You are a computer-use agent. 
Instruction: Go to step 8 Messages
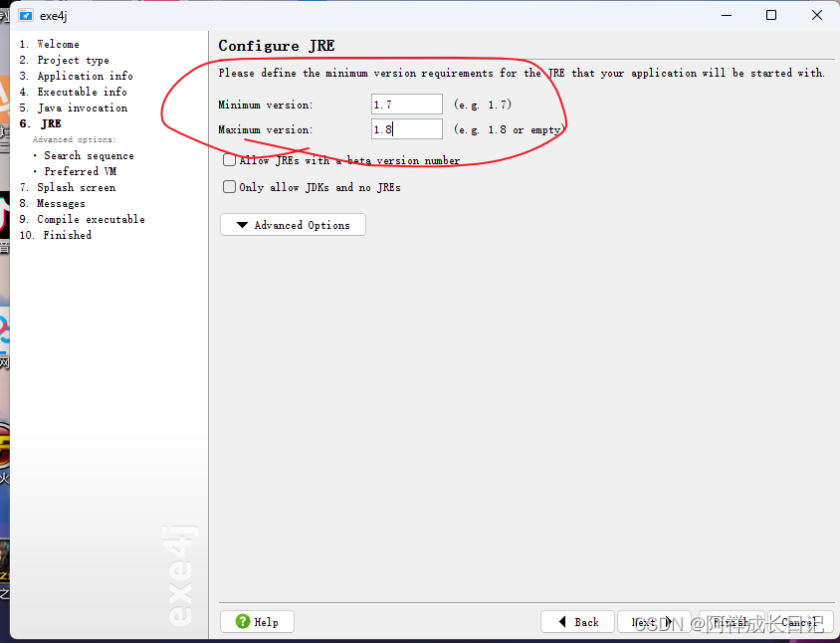tap(53, 204)
